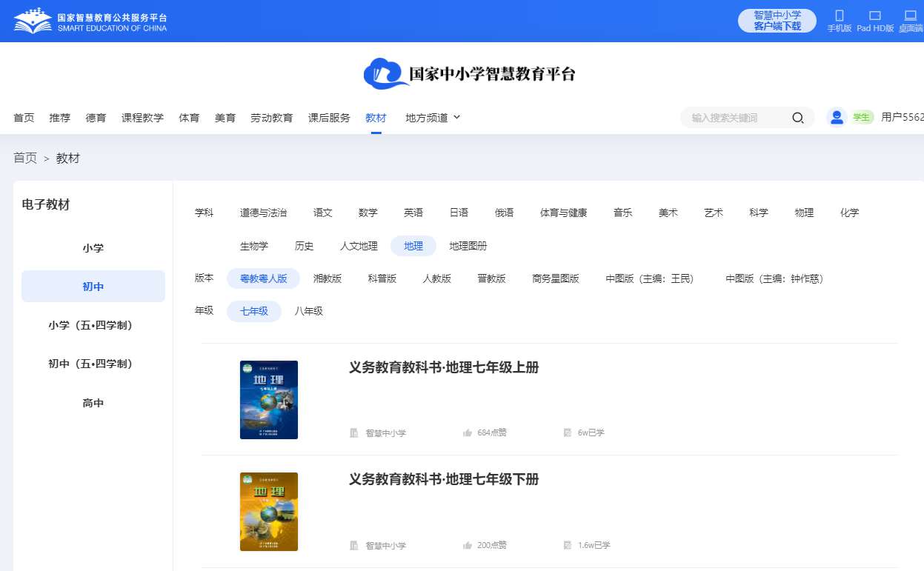Choose the 历史 subject filter
The height and width of the screenshot is (571, 924).
point(304,246)
